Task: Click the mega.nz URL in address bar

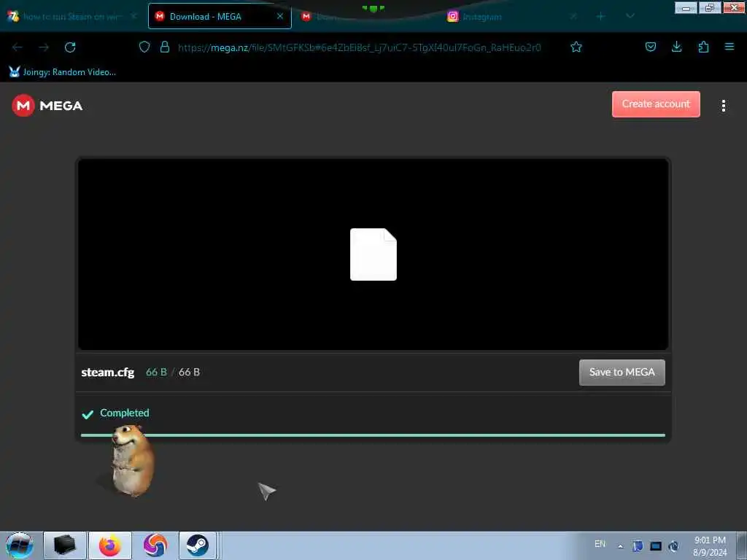Action: coord(360,47)
